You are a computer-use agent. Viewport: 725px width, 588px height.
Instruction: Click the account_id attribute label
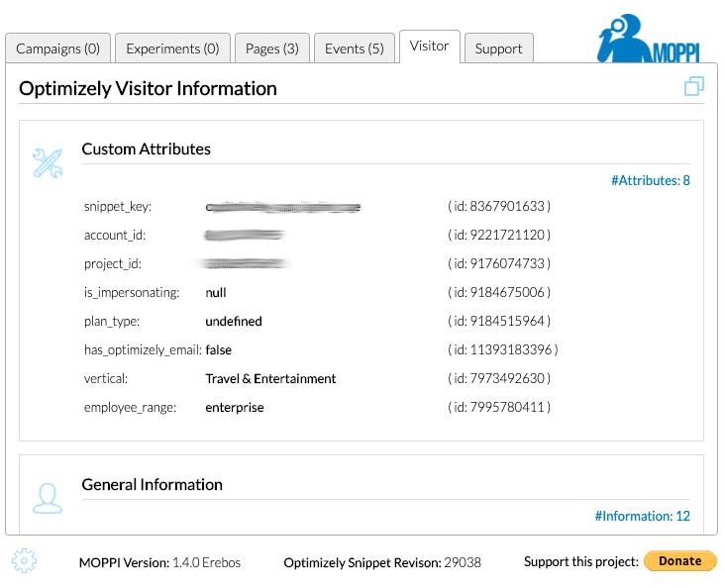[x=115, y=235]
